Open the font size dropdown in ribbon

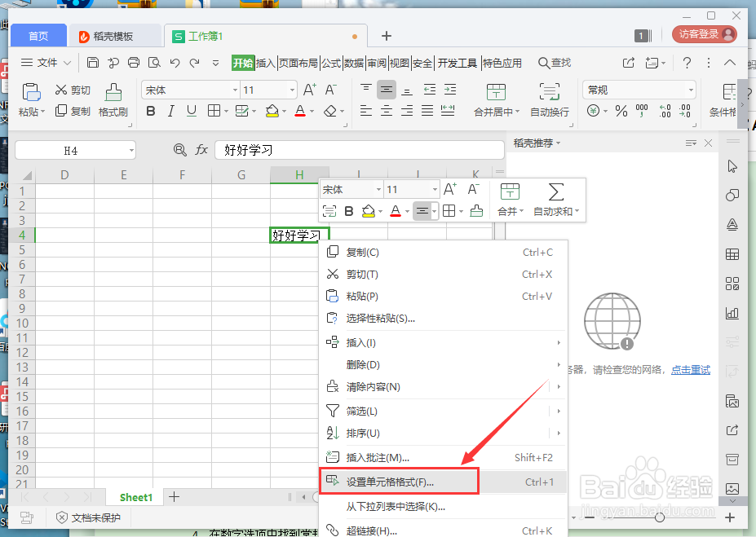[x=292, y=90]
